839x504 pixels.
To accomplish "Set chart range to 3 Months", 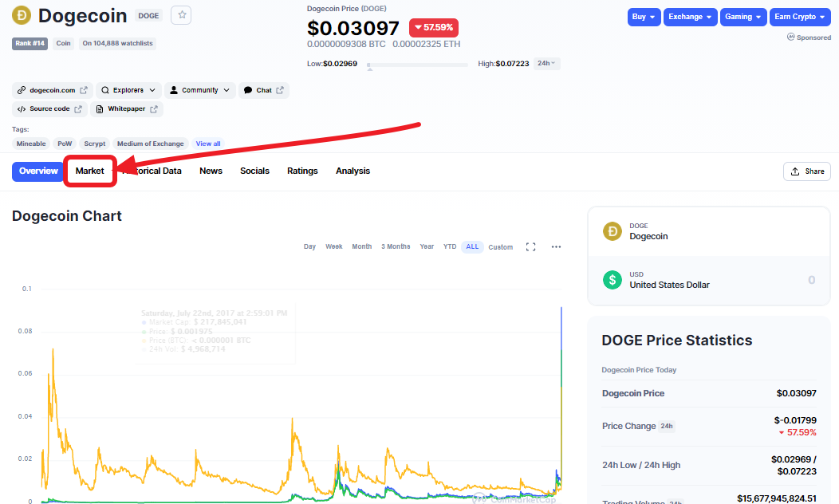I will point(396,246).
